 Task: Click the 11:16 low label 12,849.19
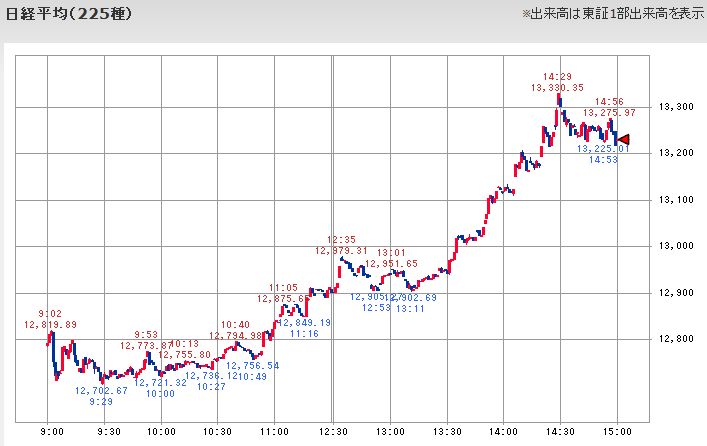[x=304, y=322]
